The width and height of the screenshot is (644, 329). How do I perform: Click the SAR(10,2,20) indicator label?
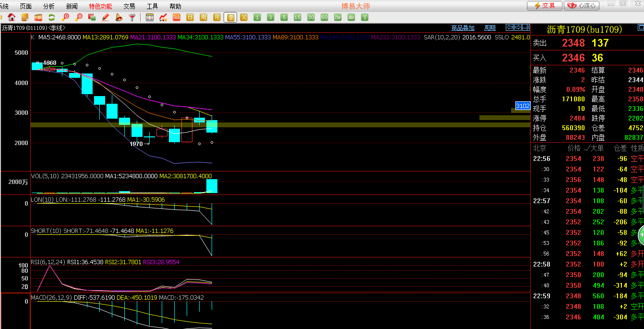(x=441, y=37)
